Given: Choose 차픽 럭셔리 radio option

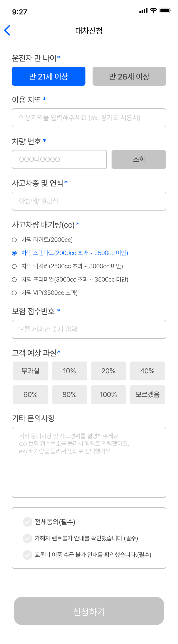Looking at the screenshot, I should click(x=14, y=266).
